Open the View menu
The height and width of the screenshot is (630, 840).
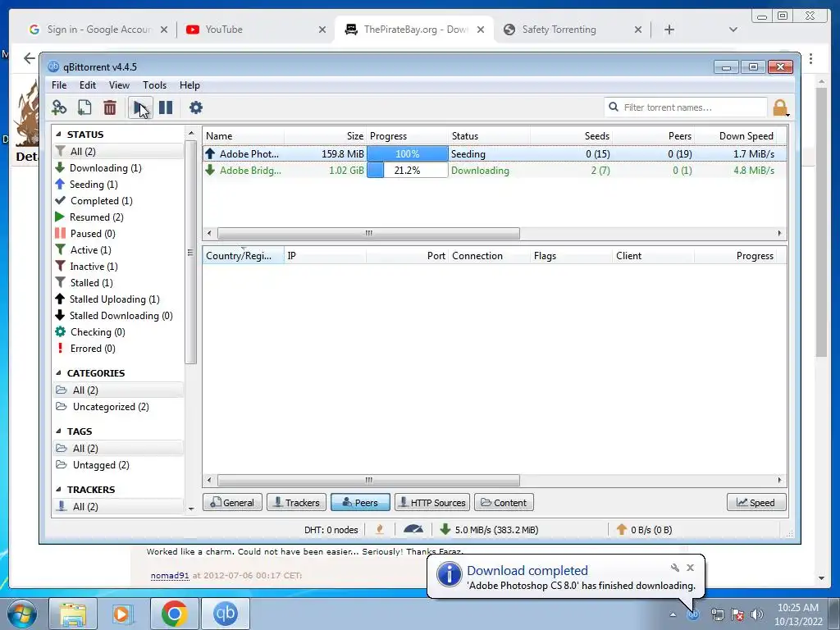click(119, 85)
